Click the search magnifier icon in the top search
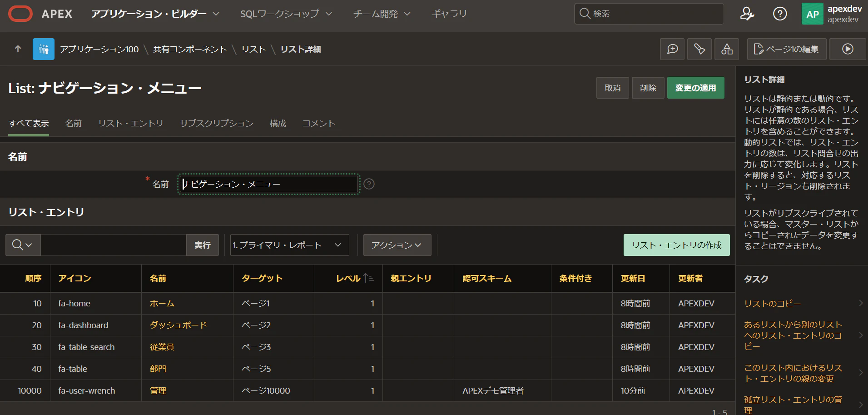The height and width of the screenshot is (415, 868). [x=585, y=14]
